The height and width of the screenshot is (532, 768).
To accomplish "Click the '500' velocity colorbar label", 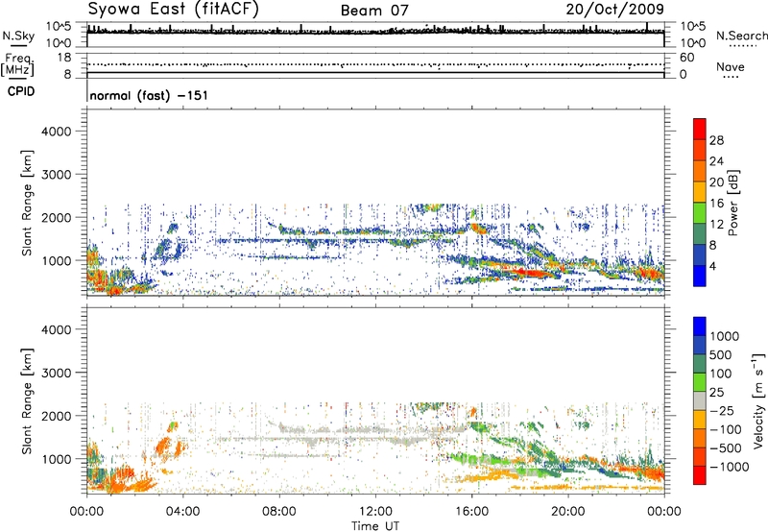I will (x=721, y=354).
